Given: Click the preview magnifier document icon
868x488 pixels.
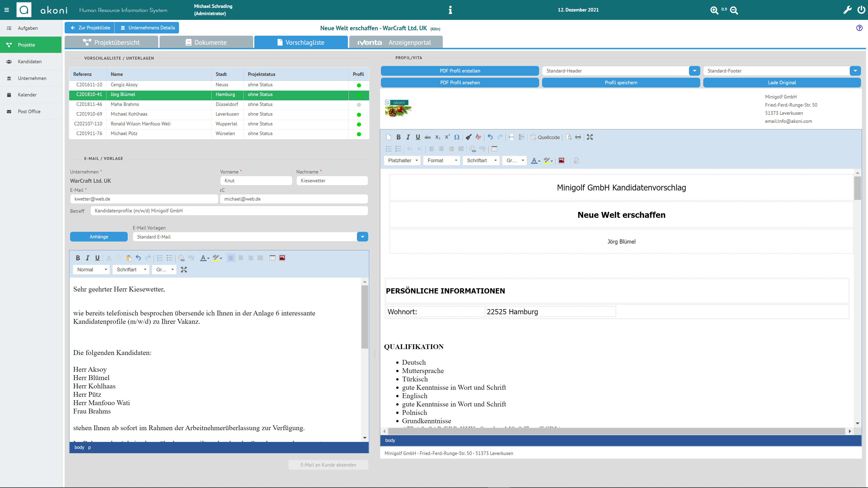Looking at the screenshot, I should [x=569, y=137].
